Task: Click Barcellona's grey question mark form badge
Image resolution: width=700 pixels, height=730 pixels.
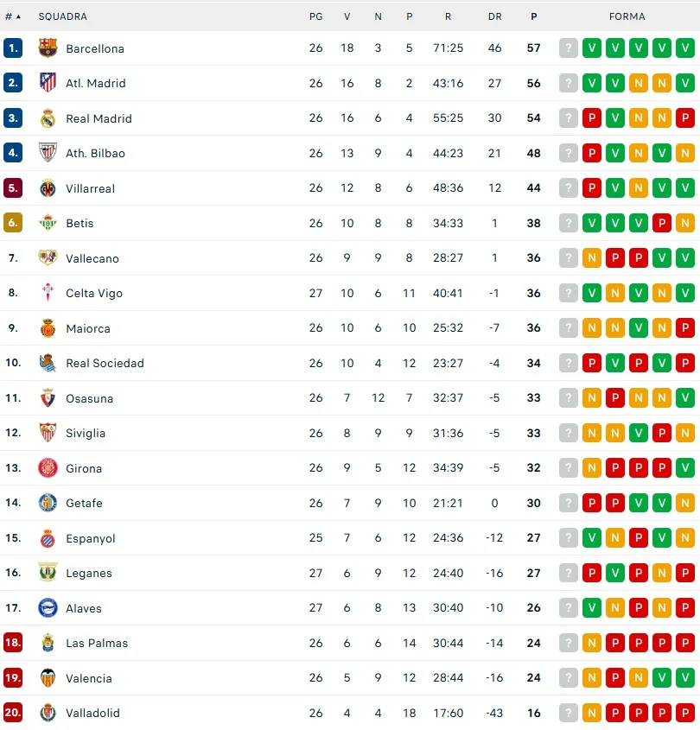Action: tap(568, 48)
